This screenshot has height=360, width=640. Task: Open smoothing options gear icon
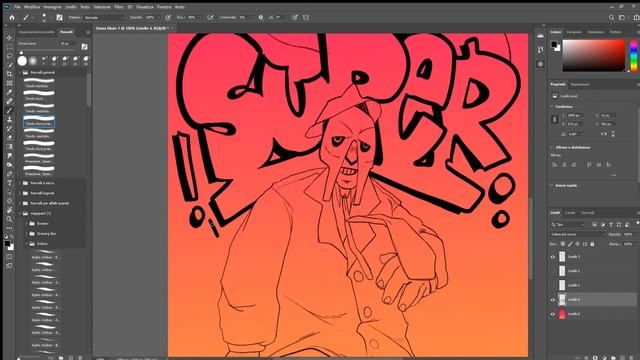[261, 18]
